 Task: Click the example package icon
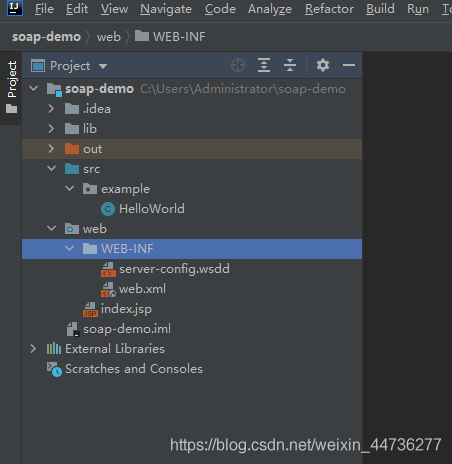(x=90, y=189)
